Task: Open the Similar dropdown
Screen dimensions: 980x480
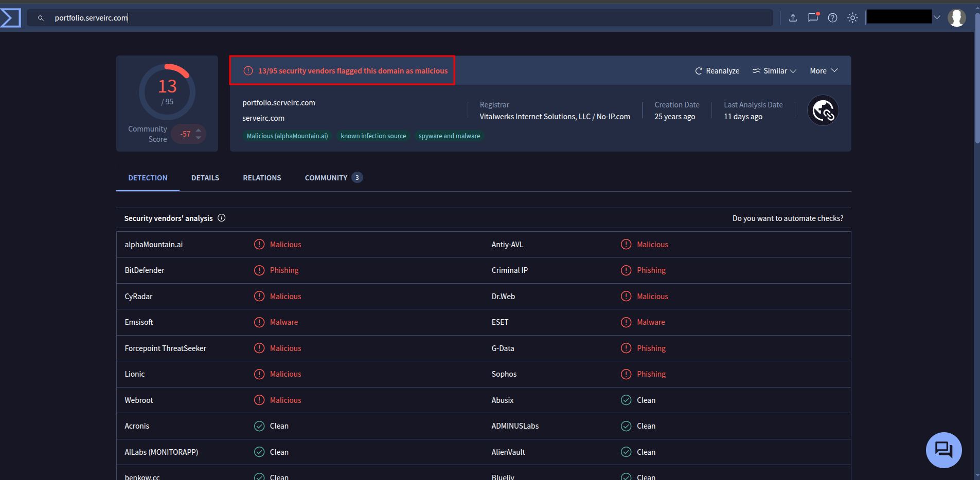Action: (774, 71)
